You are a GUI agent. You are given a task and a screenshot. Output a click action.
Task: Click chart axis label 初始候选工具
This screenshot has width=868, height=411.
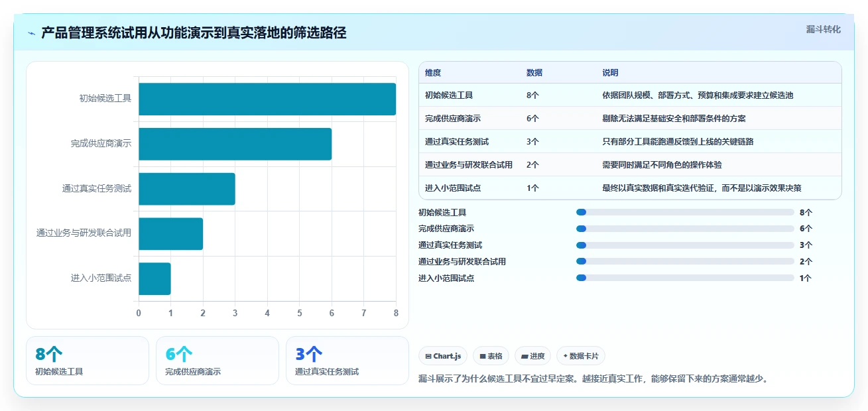tap(105, 99)
